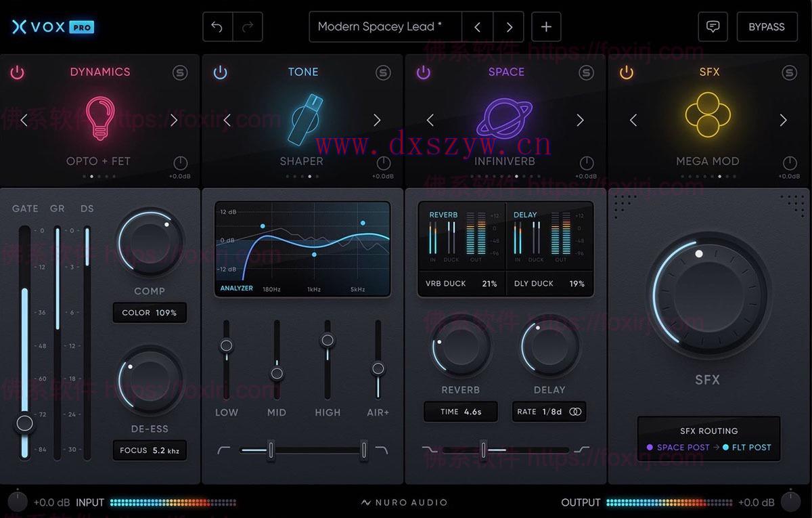
Task: Click the REVERB knob
Action: [x=461, y=347]
